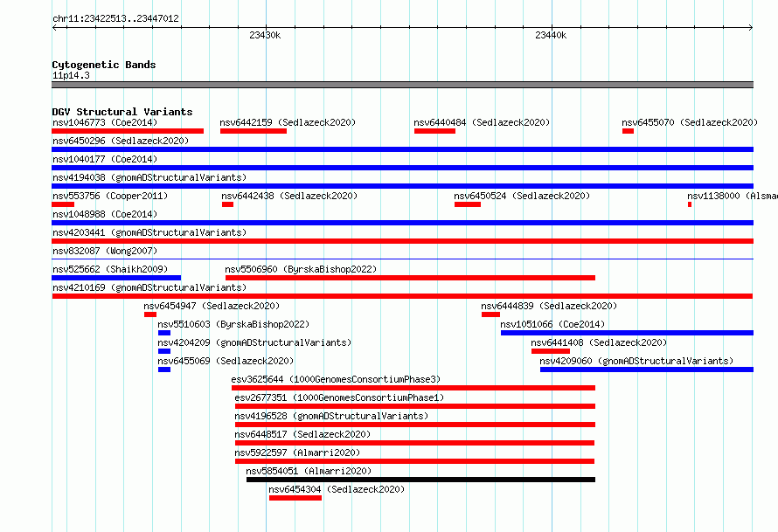The image size is (778, 532).
Task: Open nsv6442438 (Sedlazeck2020) label
Action: (289, 196)
